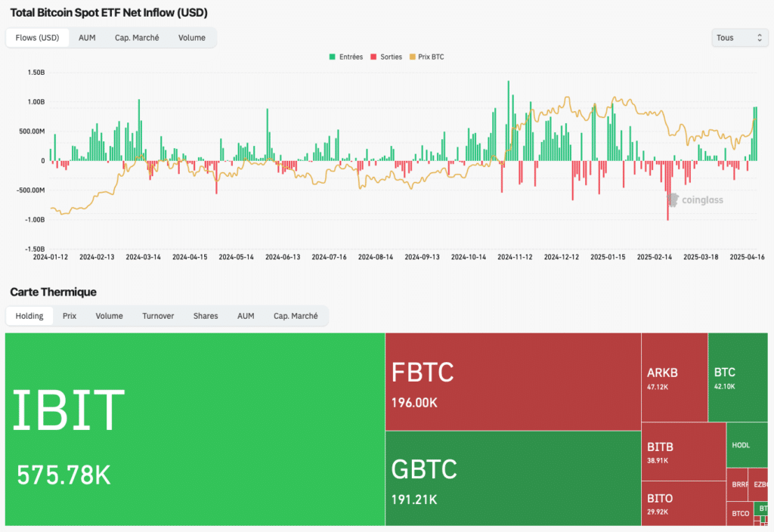Click the BITB 38.91K tile
The width and height of the screenshot is (774, 532).
coord(683,452)
